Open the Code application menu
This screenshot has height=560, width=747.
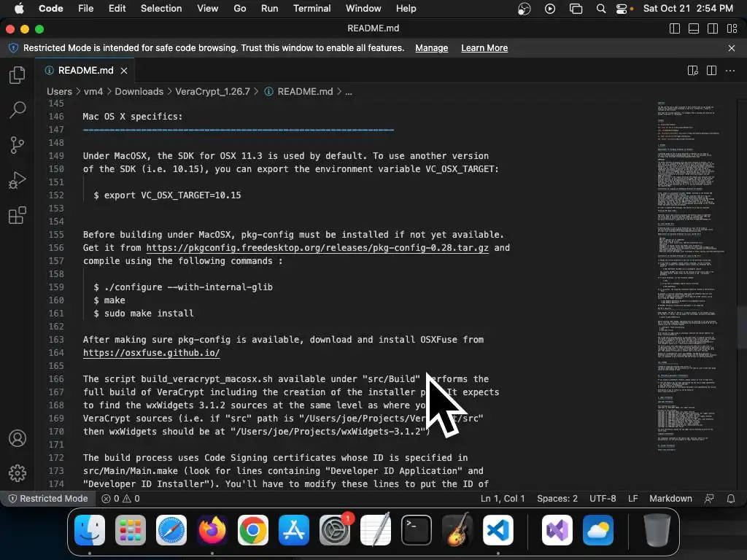click(x=50, y=9)
